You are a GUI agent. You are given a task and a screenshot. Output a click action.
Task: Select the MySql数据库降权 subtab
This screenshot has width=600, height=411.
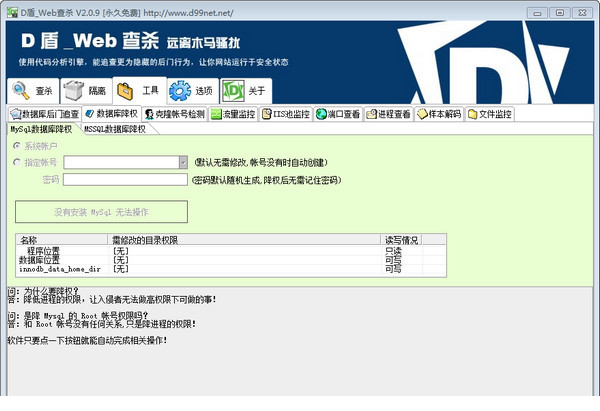pos(41,129)
